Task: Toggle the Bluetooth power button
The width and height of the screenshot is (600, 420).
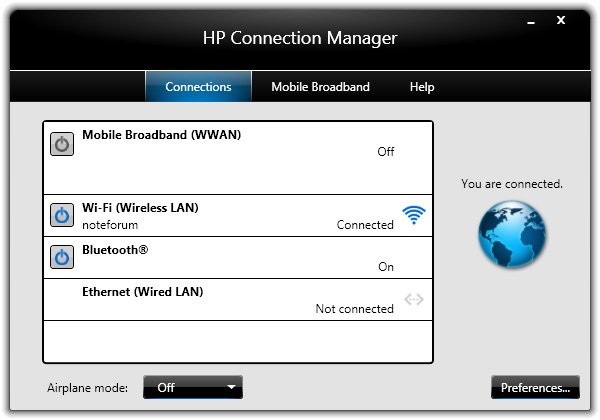Action: tap(62, 257)
